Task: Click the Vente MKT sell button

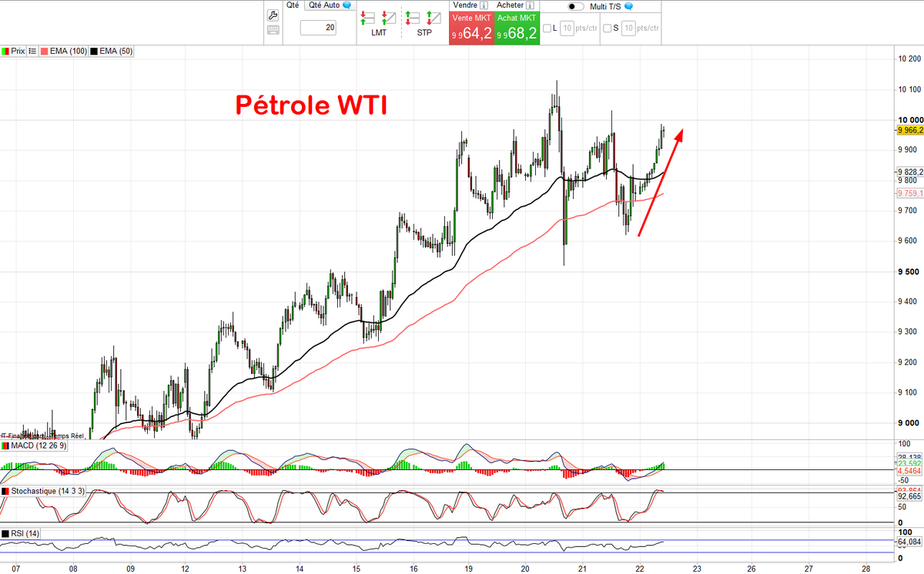Action: tap(471, 28)
